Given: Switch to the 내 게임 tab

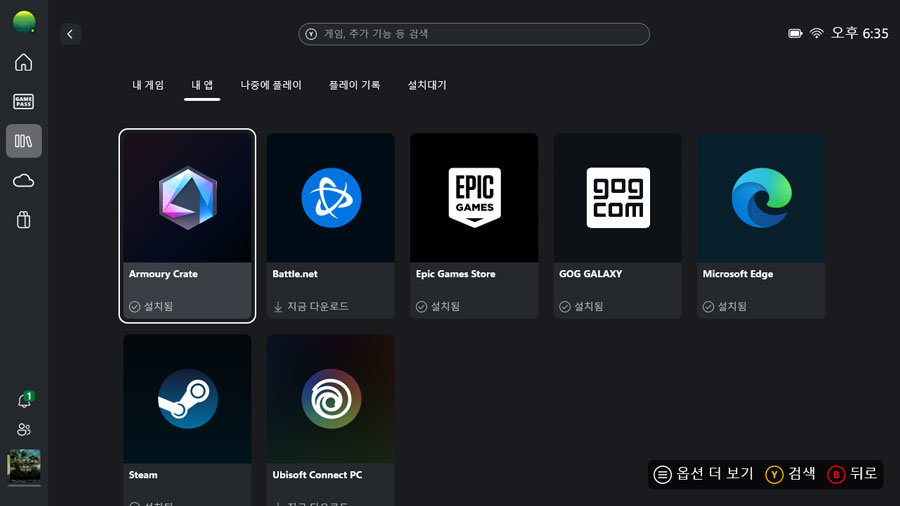Looking at the screenshot, I should (148, 86).
